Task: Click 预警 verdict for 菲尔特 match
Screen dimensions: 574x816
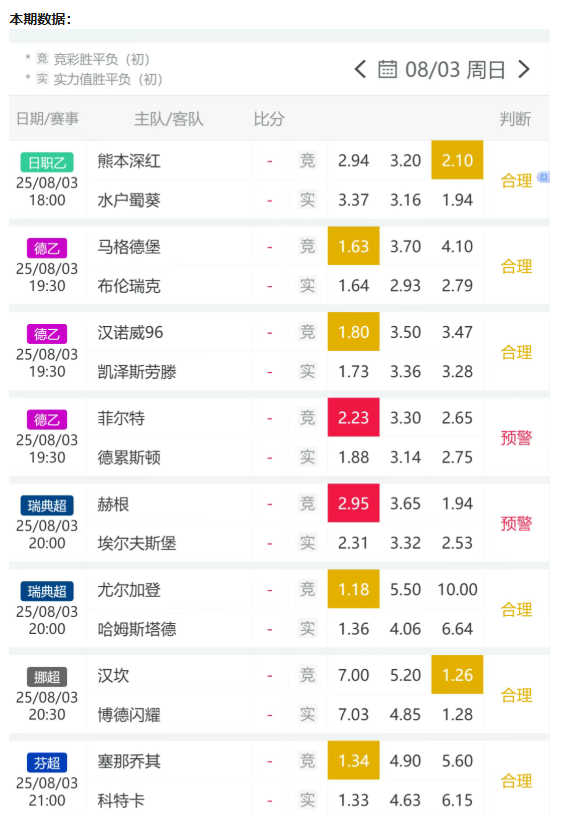Action: [x=516, y=438]
